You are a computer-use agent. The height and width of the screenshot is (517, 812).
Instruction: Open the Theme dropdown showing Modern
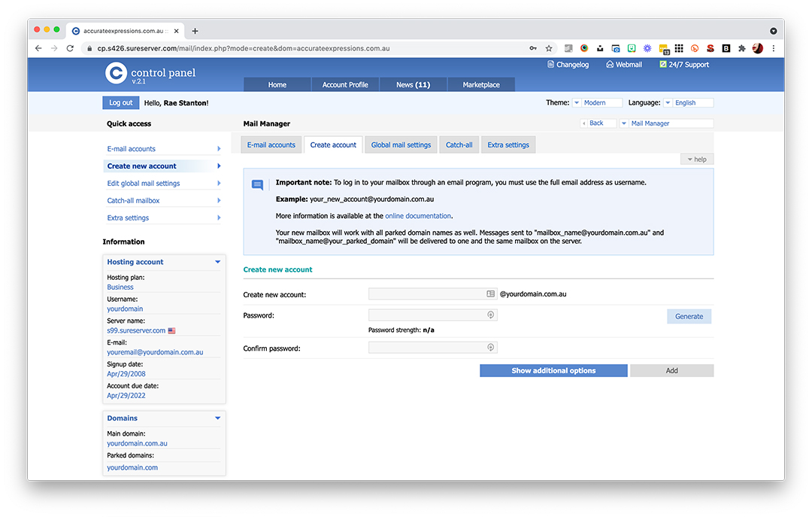coord(597,102)
